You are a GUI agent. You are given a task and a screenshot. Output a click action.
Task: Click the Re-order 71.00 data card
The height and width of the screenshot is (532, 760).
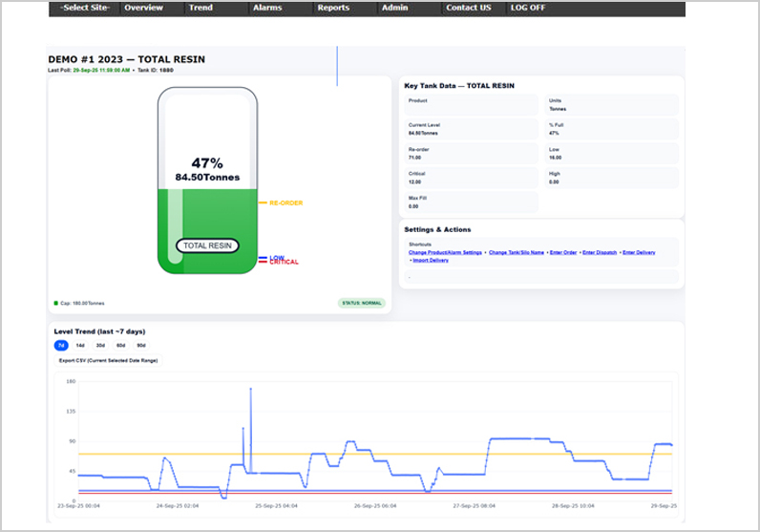pyautogui.click(x=471, y=153)
